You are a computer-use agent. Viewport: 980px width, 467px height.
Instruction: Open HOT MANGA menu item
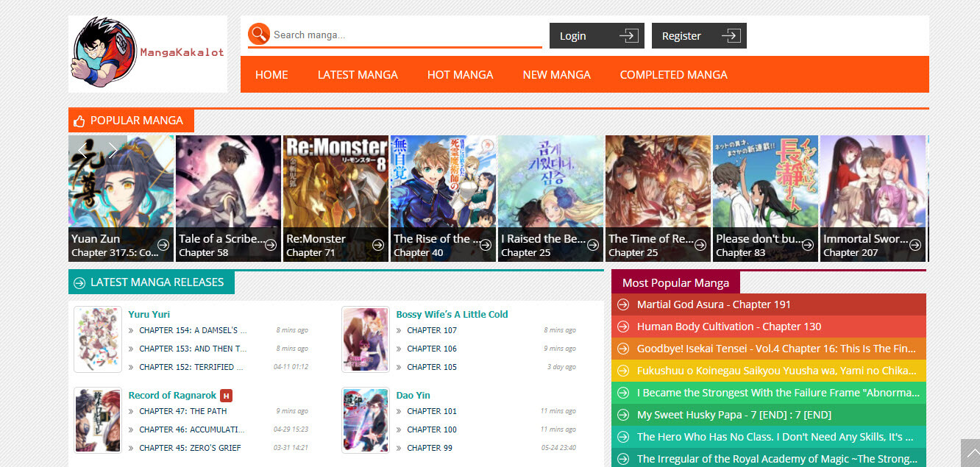coord(461,74)
